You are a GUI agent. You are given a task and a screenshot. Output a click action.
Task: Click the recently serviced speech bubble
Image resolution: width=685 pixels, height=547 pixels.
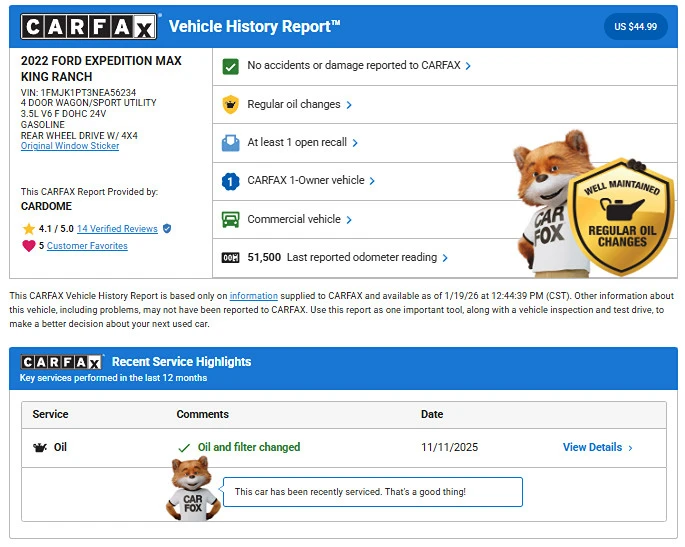point(373,492)
